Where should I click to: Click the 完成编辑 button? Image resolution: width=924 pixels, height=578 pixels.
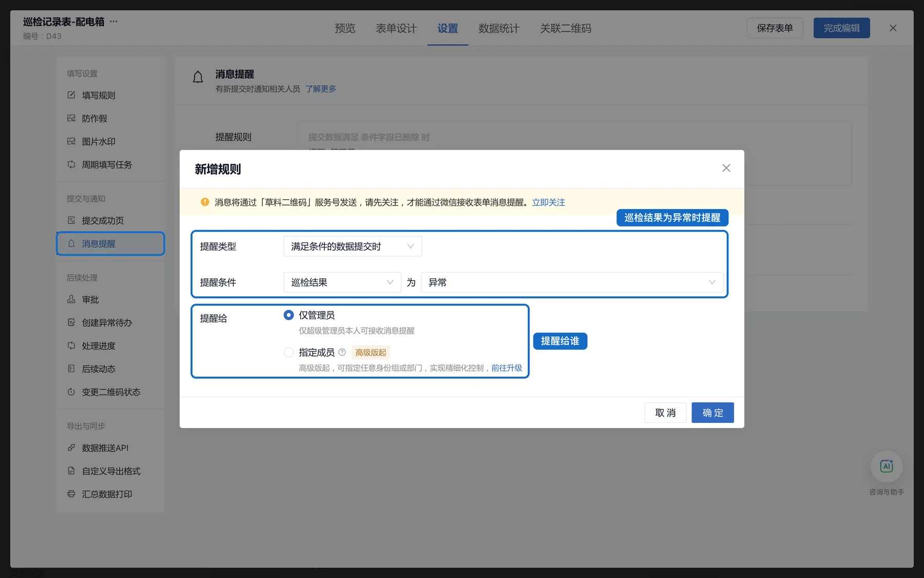click(x=842, y=28)
